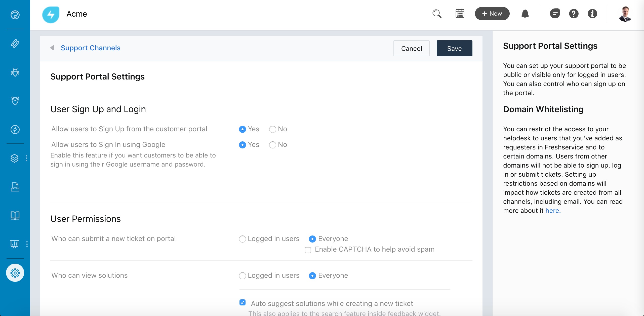
Task: Open the calendar icon in header
Action: click(x=460, y=14)
